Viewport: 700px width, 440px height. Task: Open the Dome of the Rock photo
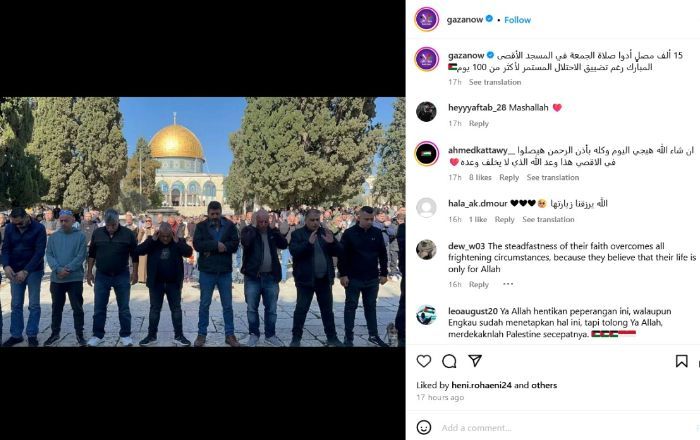pyautogui.click(x=203, y=222)
